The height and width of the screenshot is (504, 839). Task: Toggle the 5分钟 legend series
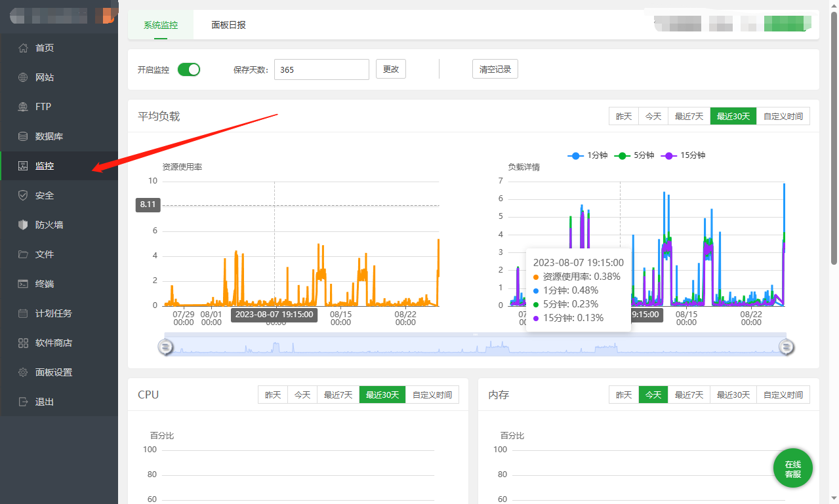636,155
